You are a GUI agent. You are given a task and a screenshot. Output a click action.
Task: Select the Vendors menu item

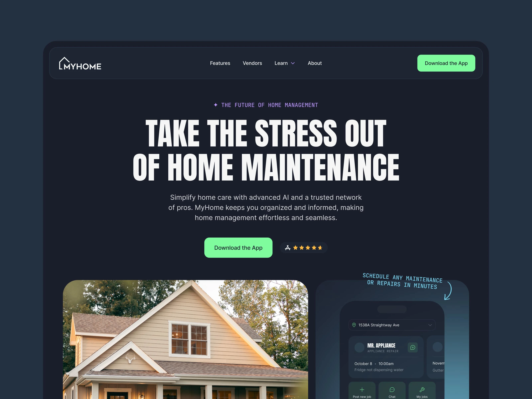pos(252,63)
